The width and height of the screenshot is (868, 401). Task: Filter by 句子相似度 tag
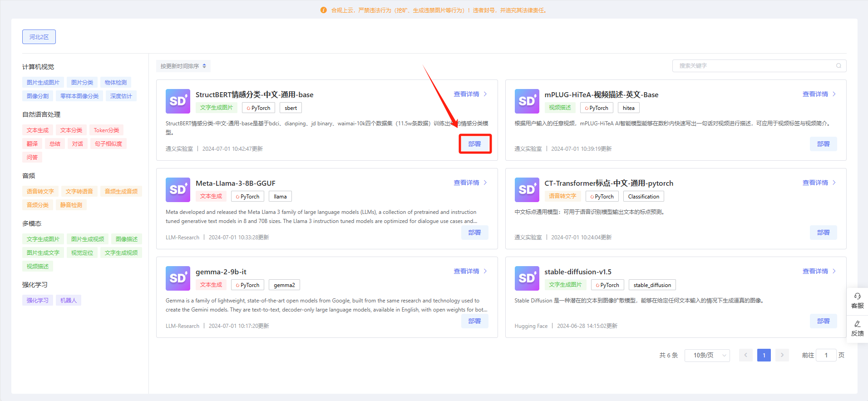[x=108, y=144]
